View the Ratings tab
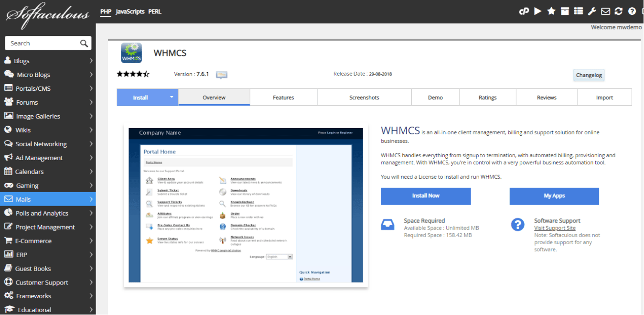The image size is (644, 315). 487,97
